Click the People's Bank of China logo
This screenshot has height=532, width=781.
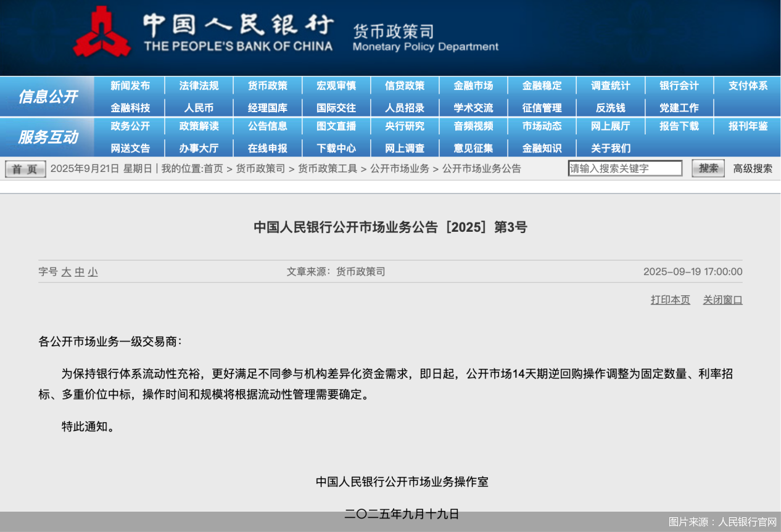click(102, 32)
